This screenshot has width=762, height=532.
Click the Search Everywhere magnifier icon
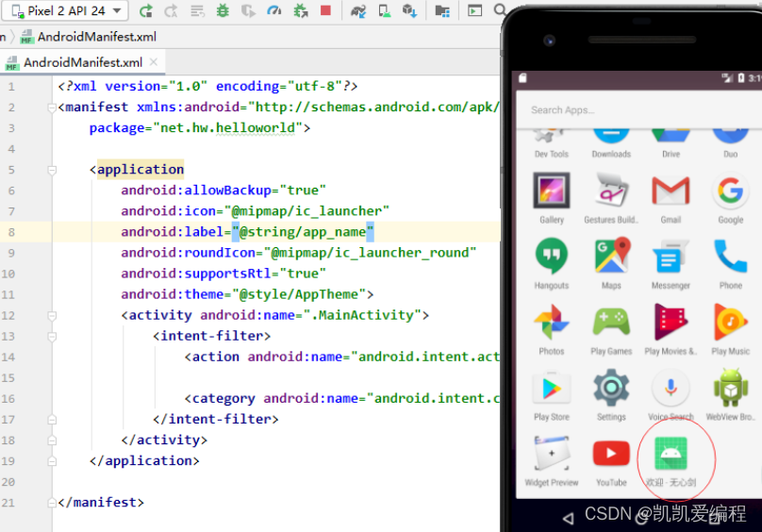tap(500, 9)
